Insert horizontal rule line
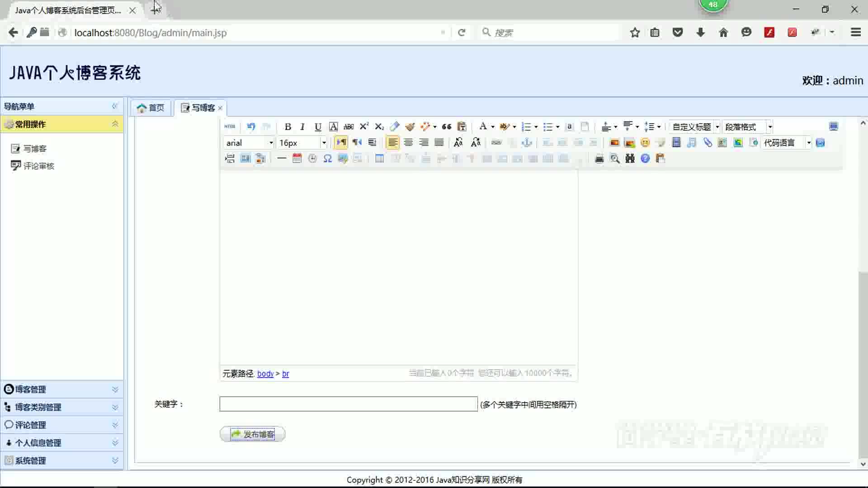Image resolution: width=868 pixels, height=488 pixels. tap(281, 159)
